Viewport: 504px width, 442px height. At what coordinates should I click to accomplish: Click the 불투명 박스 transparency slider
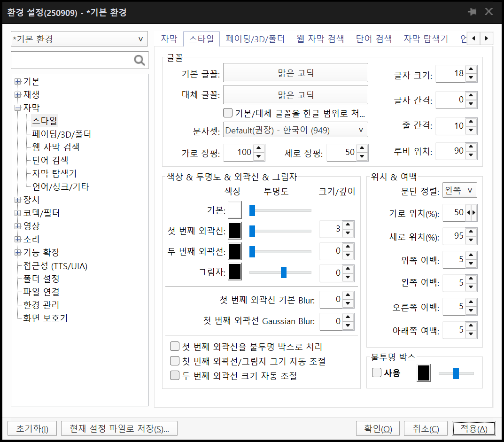click(x=456, y=373)
